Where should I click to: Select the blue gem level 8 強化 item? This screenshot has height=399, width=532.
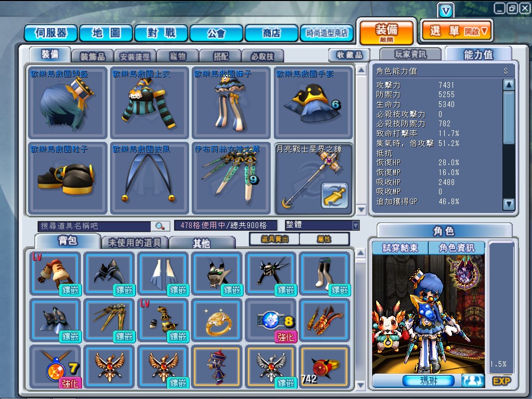[x=271, y=320]
